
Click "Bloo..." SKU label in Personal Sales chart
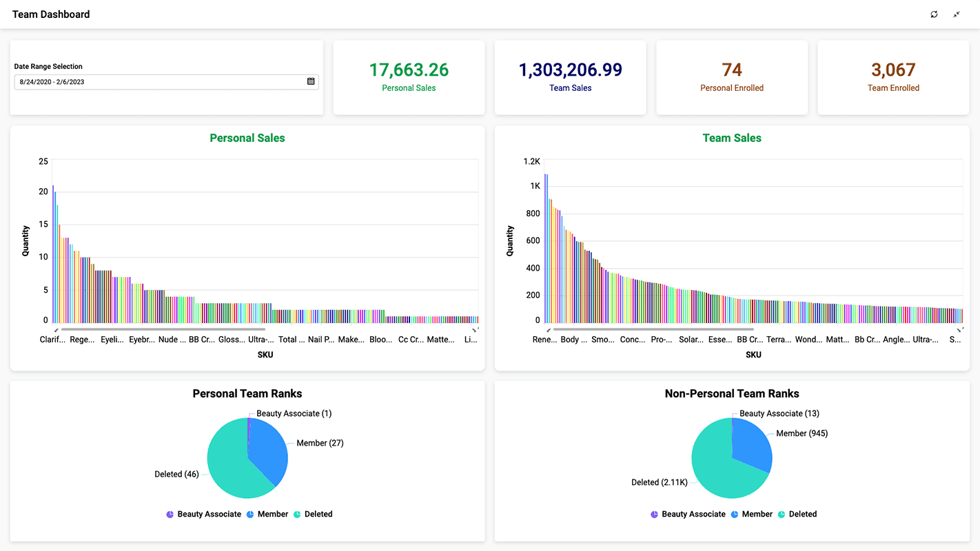pyautogui.click(x=381, y=340)
